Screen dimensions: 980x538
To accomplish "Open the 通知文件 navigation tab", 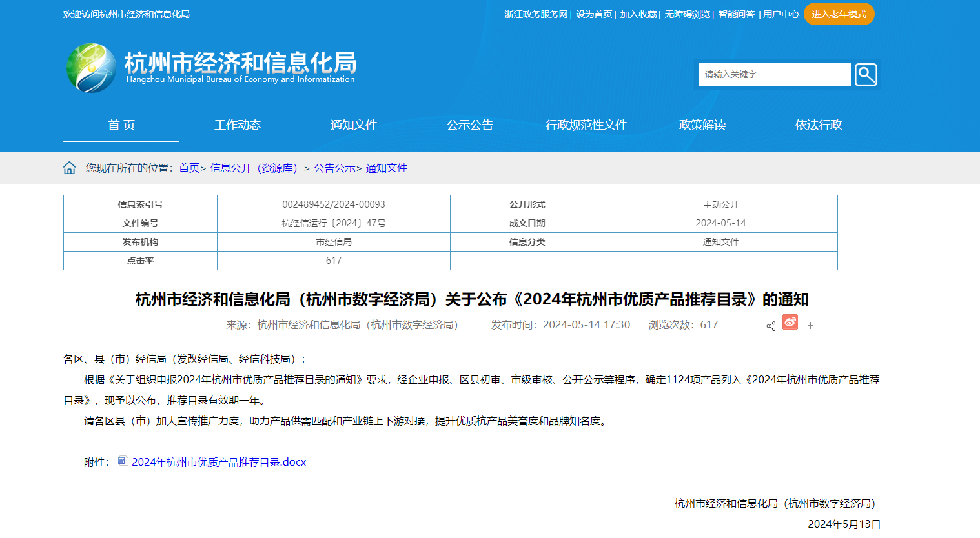I will point(354,125).
